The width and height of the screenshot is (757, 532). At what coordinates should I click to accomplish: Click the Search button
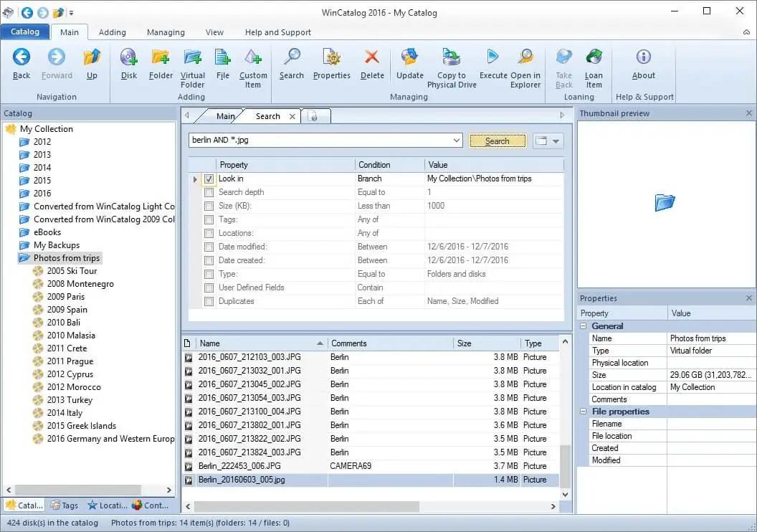click(x=497, y=141)
